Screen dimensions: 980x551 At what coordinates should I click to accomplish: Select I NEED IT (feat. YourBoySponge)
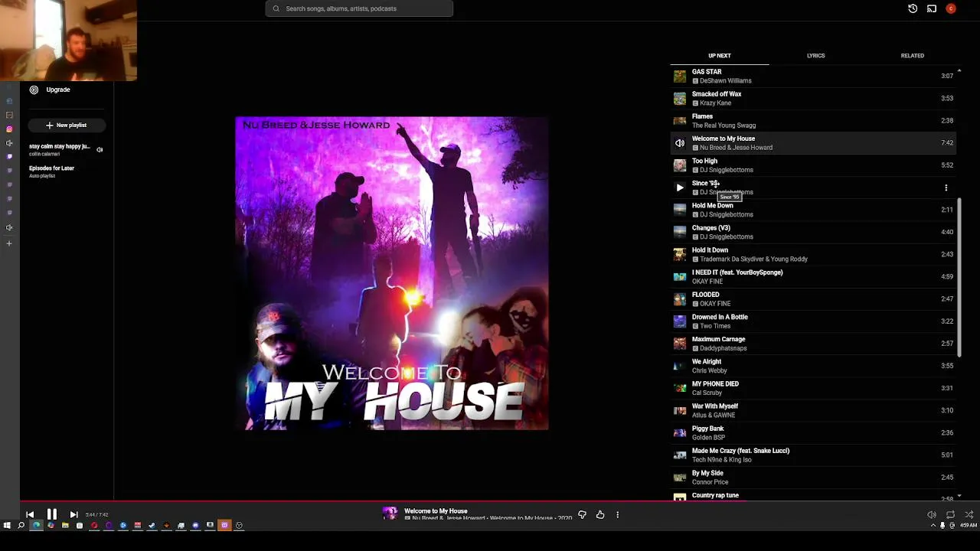coord(813,276)
